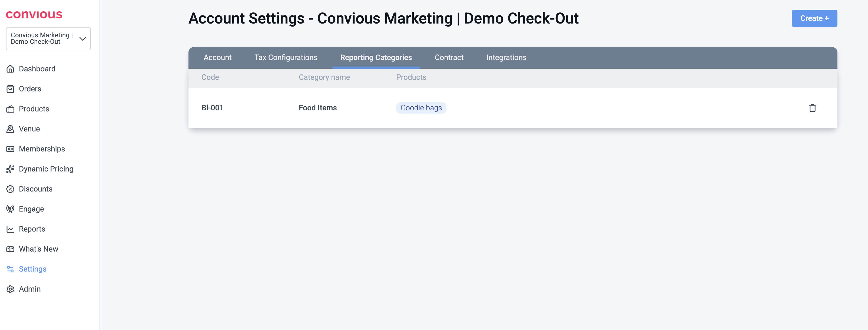Click the Dynamic Pricing sparkle icon
The image size is (868, 330).
pyautogui.click(x=11, y=169)
